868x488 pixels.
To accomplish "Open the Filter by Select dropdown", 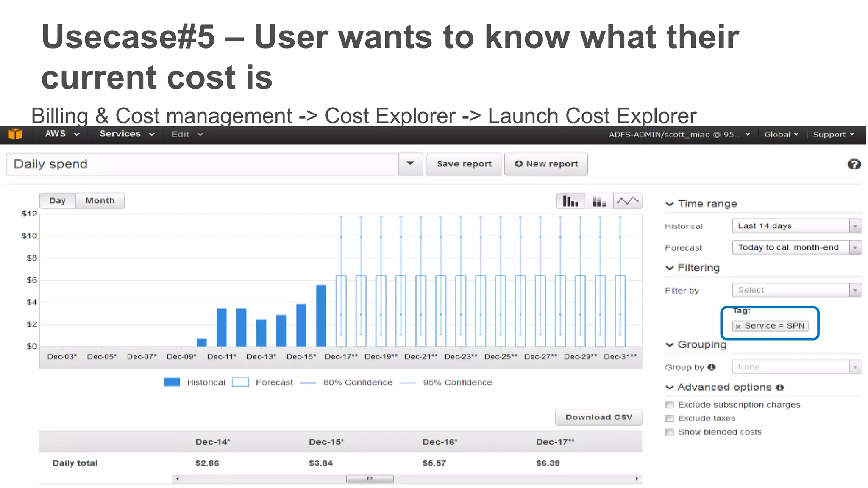I will [797, 290].
